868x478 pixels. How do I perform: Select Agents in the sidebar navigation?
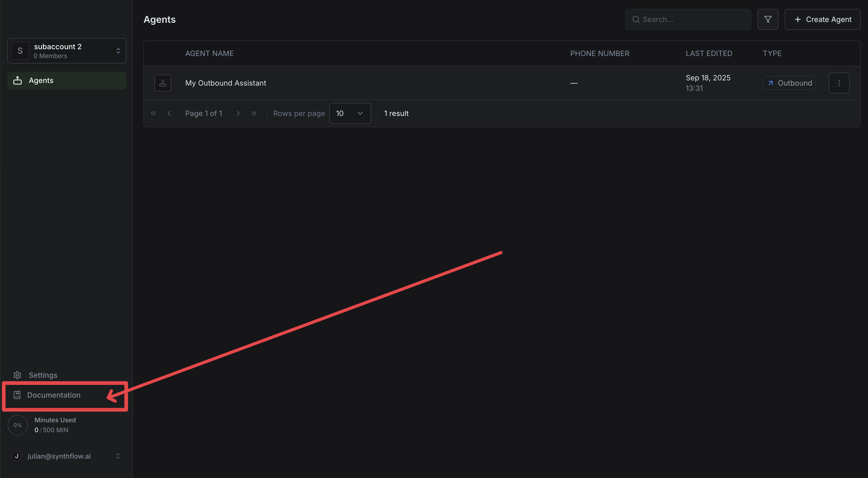(41, 80)
